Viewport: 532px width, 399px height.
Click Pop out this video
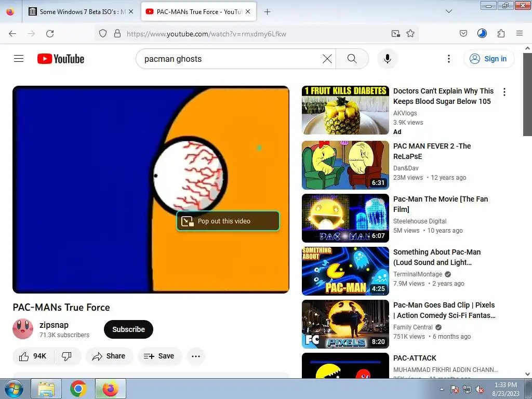228,221
